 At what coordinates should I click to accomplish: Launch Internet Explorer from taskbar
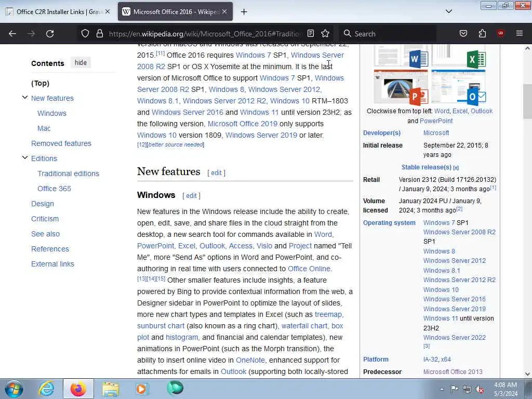tap(46, 389)
